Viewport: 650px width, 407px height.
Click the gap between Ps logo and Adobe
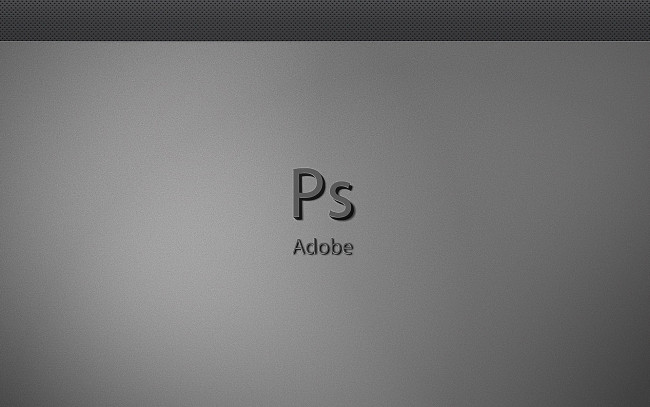[x=322, y=231]
